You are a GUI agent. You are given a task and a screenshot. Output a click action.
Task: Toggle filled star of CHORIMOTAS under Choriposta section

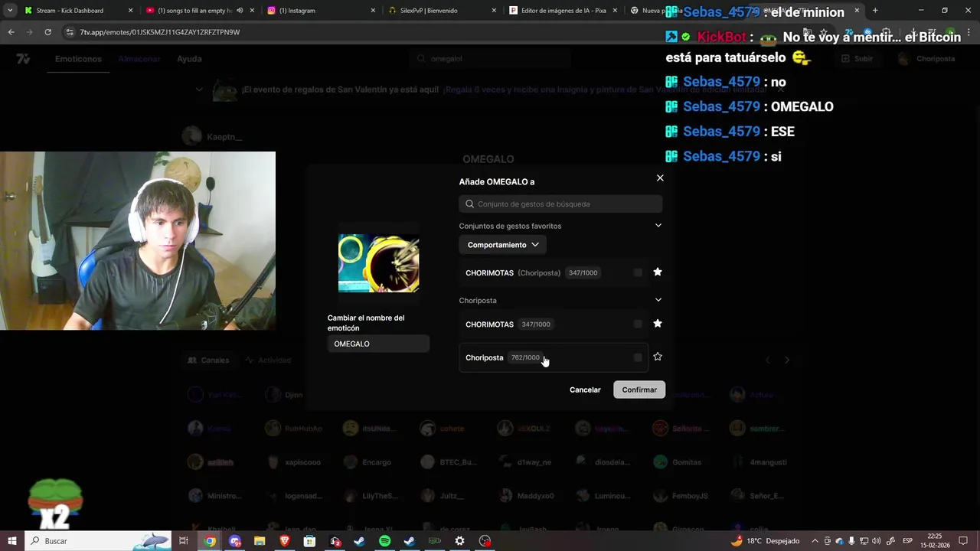pyautogui.click(x=657, y=324)
